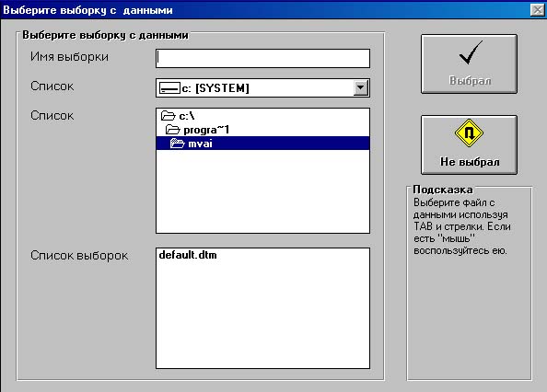Select the progra~1 folder row
This screenshot has width=547, height=392.
(262, 130)
